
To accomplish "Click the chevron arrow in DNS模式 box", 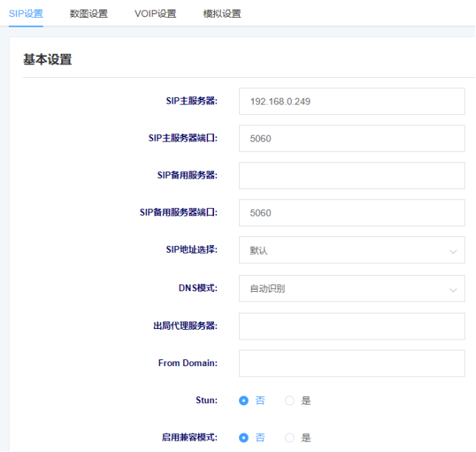I will pyautogui.click(x=453, y=290).
